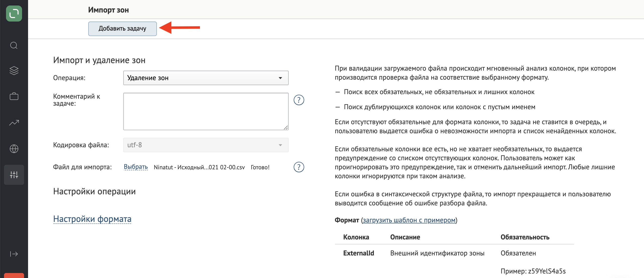Click the Выбрать file link
This screenshot has height=278, width=644.
click(x=136, y=167)
